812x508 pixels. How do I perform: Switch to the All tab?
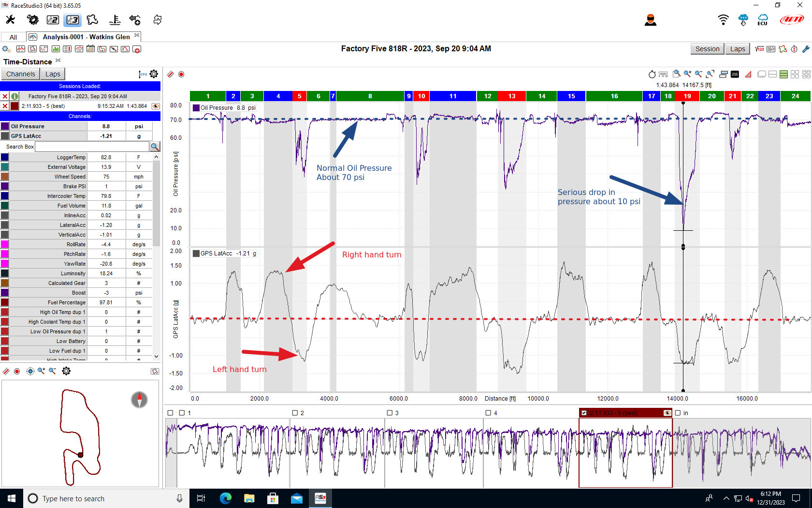(x=13, y=37)
